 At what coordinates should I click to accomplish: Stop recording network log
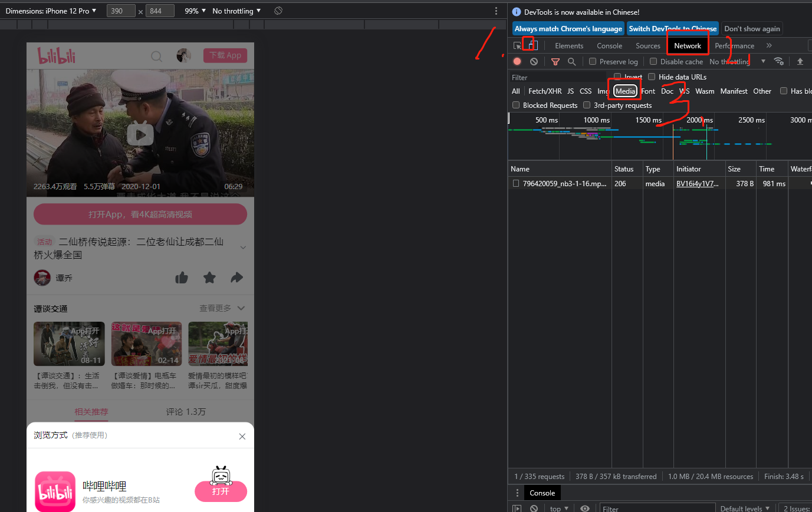point(517,61)
